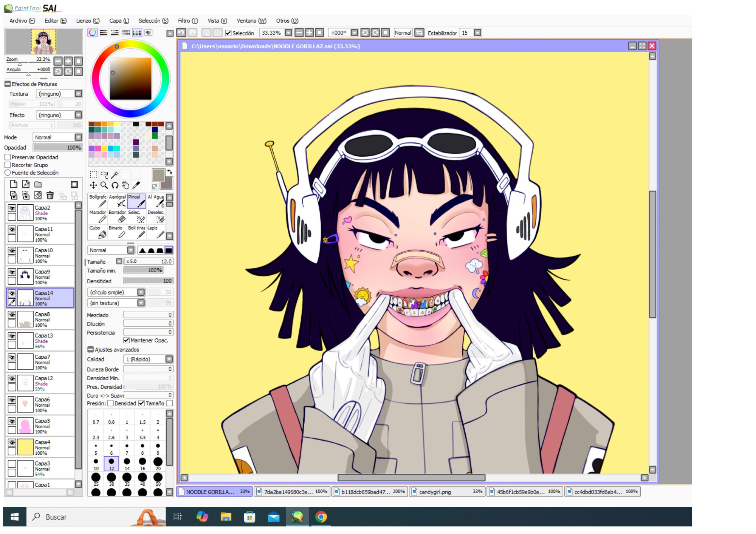Screen dimensions: 756x534
Task: Choose the Al Agua watercolor brush
Action: pos(156,201)
